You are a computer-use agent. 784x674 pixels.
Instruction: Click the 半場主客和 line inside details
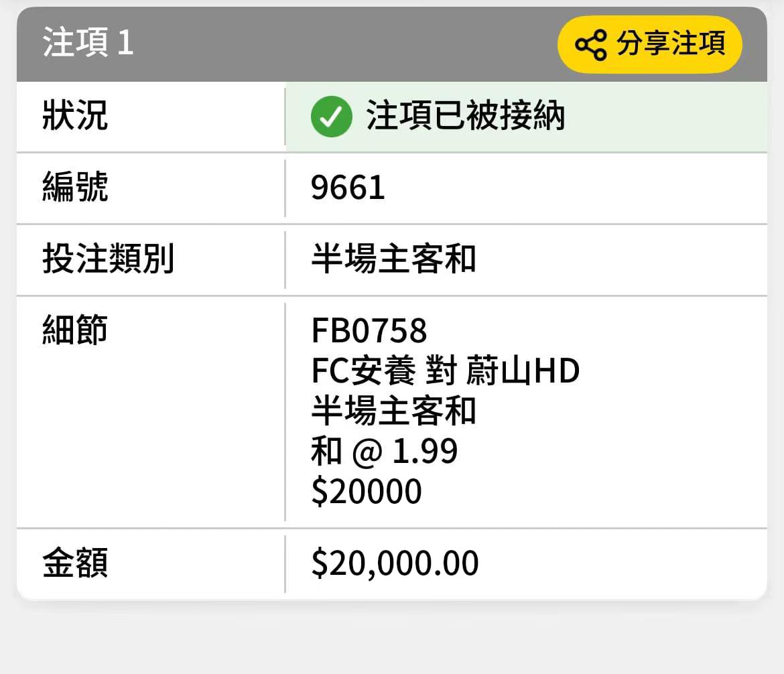pos(393,411)
